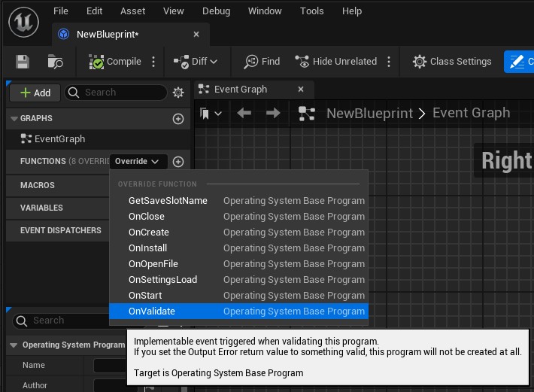Click the graph breadcrumb icon
This screenshot has width=534, height=392.
[x=307, y=114]
